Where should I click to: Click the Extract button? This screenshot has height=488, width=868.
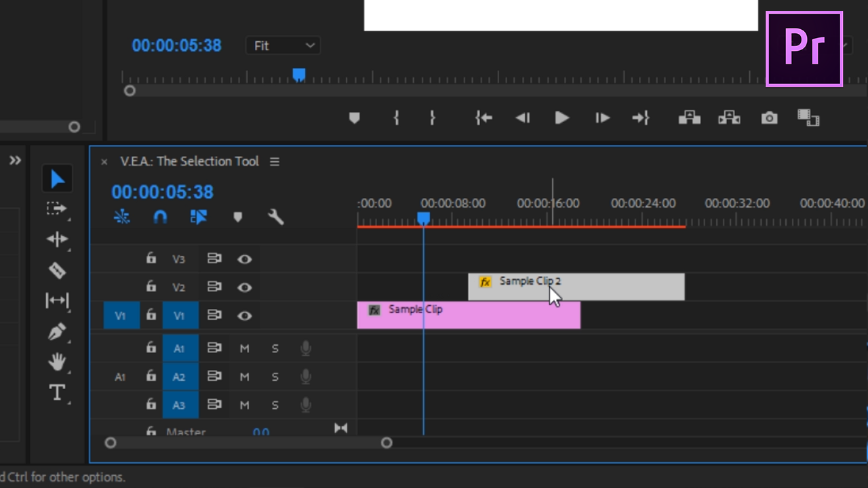pos(729,118)
